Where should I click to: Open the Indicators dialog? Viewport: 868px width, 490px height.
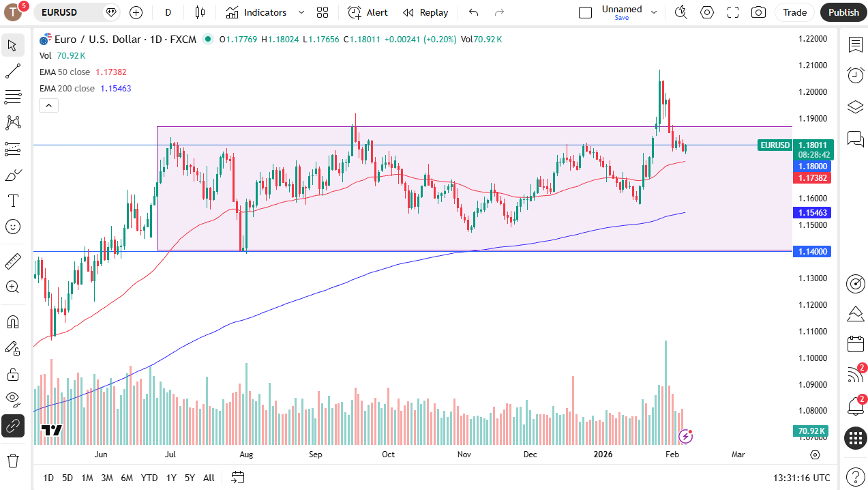click(256, 12)
